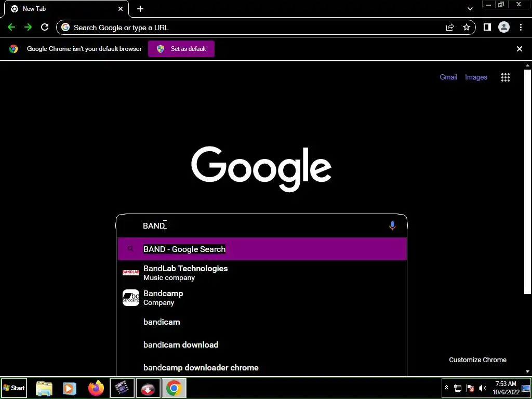
Task: Dismiss the default browser notification bar
Action: 519,49
